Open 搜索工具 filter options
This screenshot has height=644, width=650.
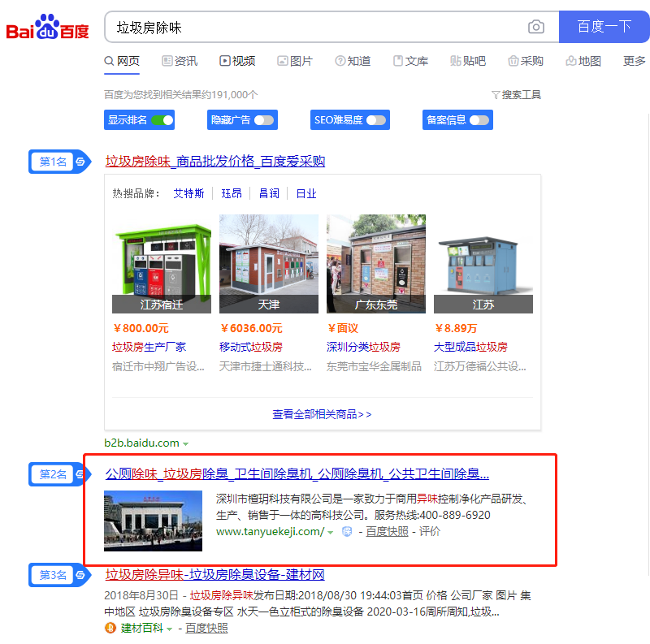(516, 95)
